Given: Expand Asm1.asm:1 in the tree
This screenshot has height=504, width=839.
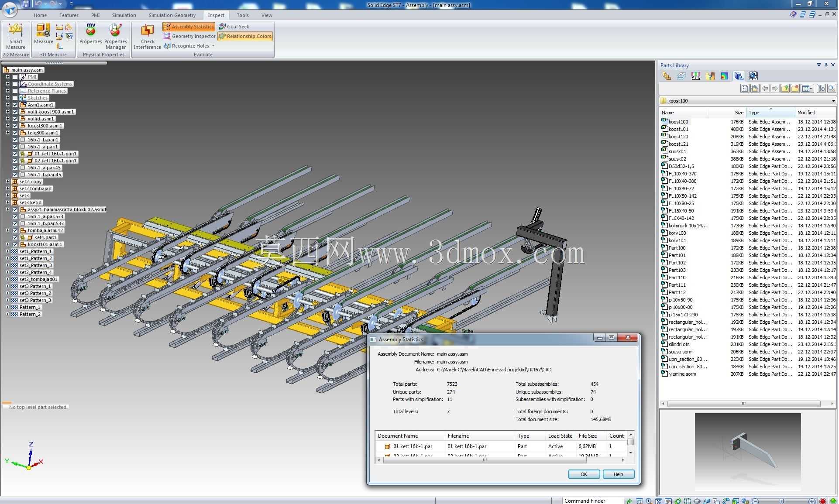Looking at the screenshot, I should point(7,105).
